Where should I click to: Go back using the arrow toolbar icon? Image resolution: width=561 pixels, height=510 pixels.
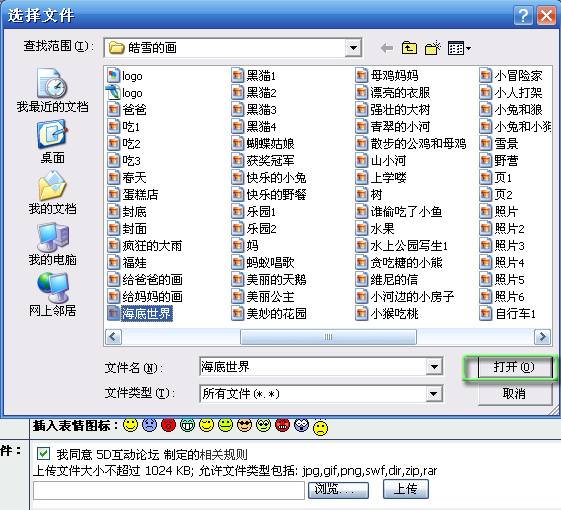[387, 48]
